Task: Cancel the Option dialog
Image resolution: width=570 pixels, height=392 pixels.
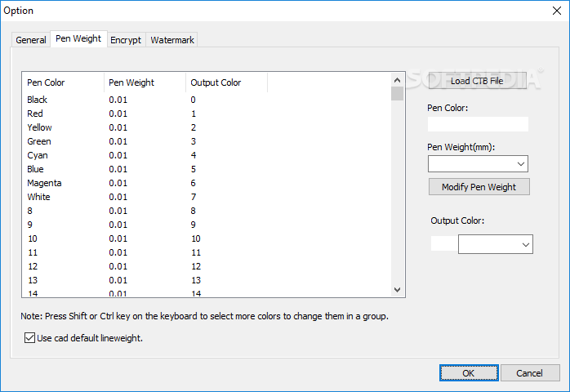Action: point(529,372)
